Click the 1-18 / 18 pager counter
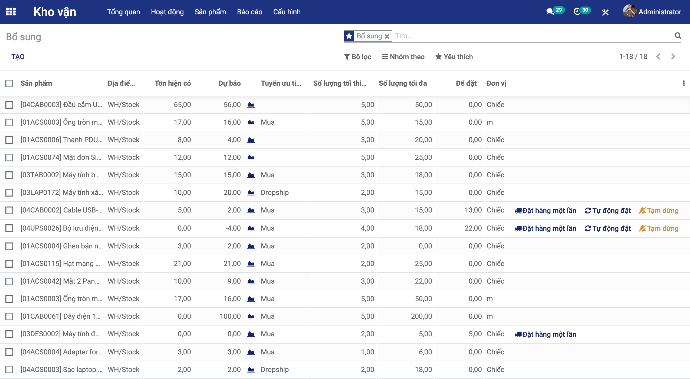The image size is (690, 379). pos(633,56)
